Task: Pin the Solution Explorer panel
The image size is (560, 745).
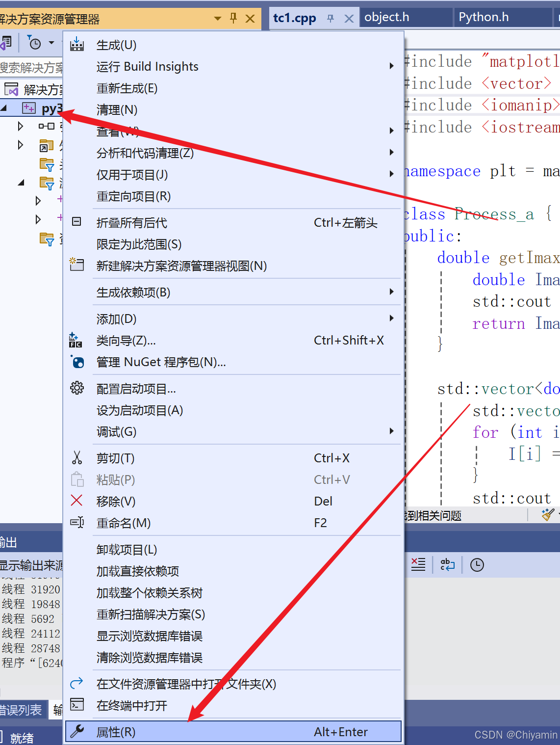Action: tap(233, 19)
